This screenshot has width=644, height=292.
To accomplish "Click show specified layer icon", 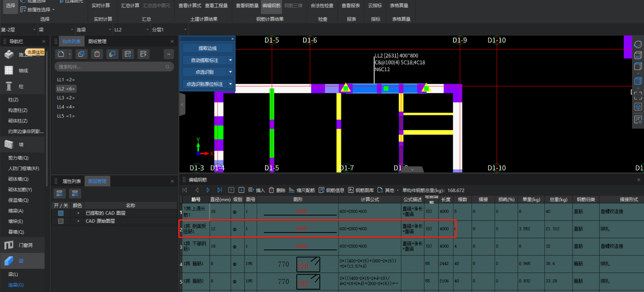I will (59, 193).
